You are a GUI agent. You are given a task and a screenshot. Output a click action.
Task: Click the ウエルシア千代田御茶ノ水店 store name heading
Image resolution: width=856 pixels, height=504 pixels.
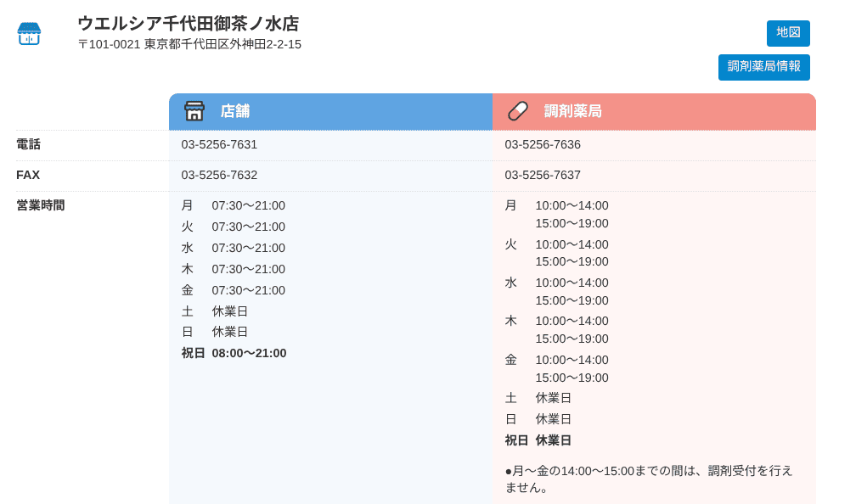point(188,24)
